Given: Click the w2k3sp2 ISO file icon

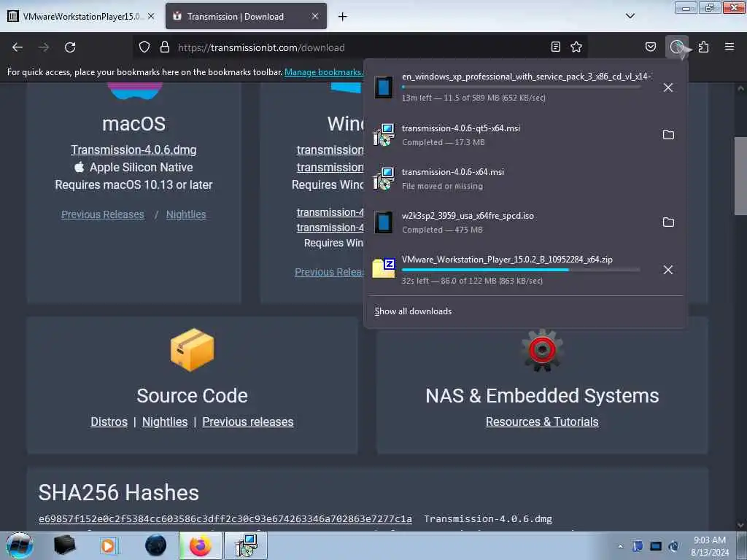Looking at the screenshot, I should pos(384,222).
